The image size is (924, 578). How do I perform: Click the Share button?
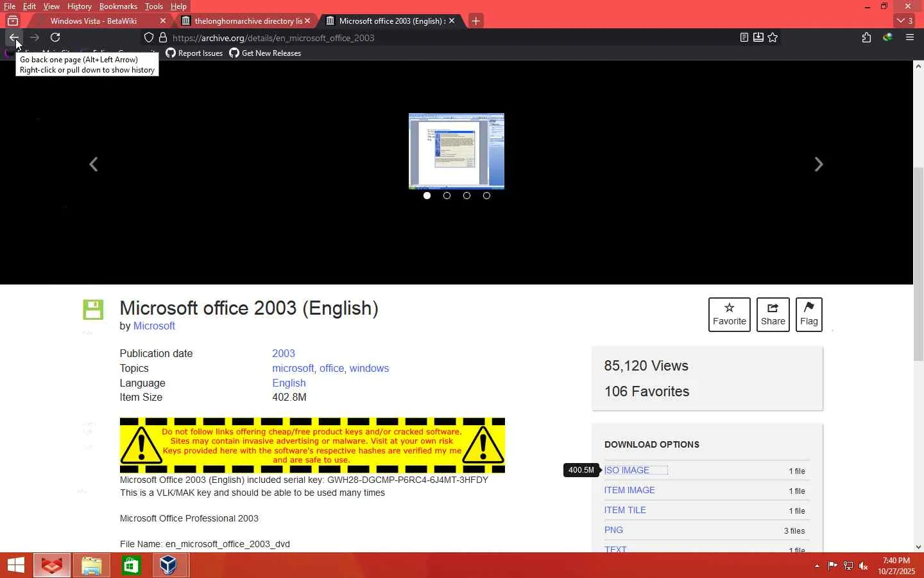[x=773, y=315]
